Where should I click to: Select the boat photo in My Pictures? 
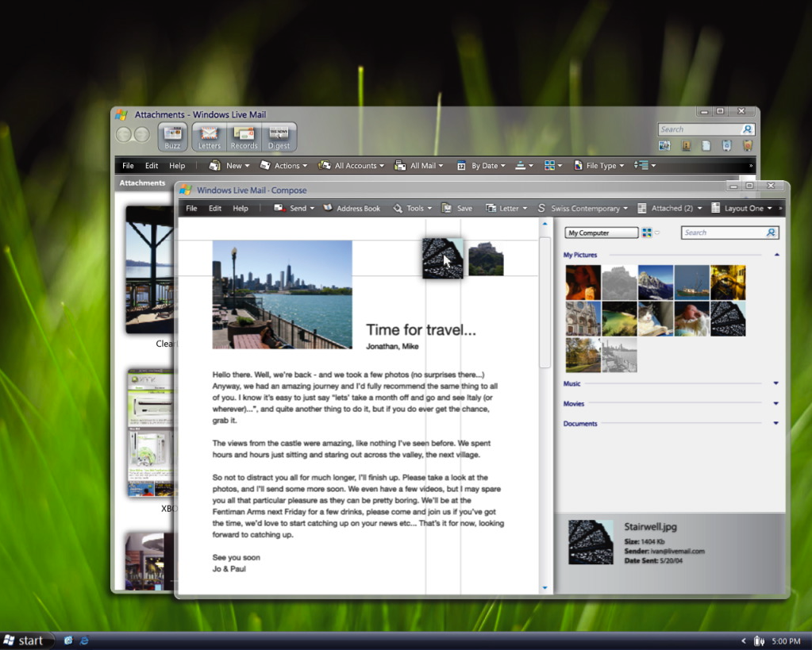point(692,283)
